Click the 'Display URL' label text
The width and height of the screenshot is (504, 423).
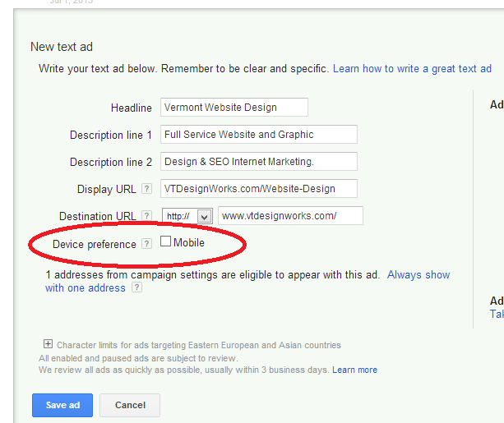pyautogui.click(x=106, y=189)
